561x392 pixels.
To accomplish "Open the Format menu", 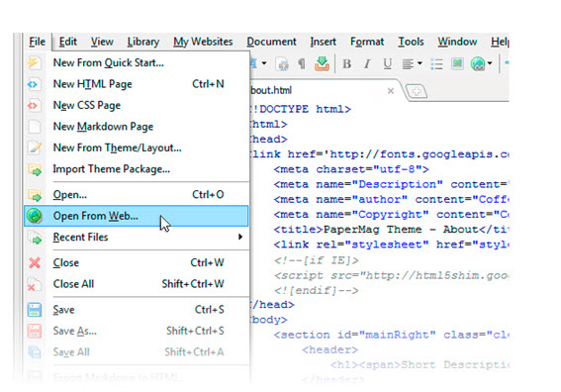I will pyautogui.click(x=367, y=42).
